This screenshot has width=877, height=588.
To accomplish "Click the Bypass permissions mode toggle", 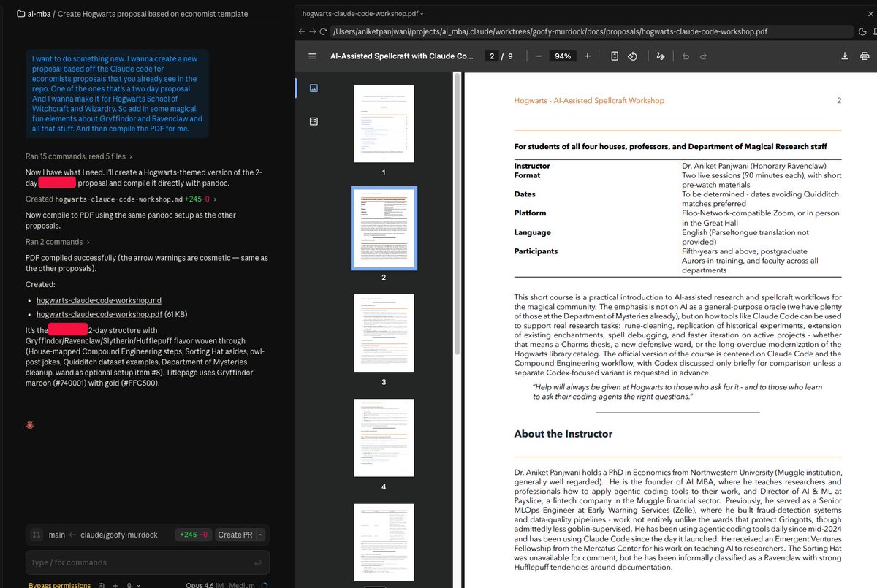I will 60,585.
